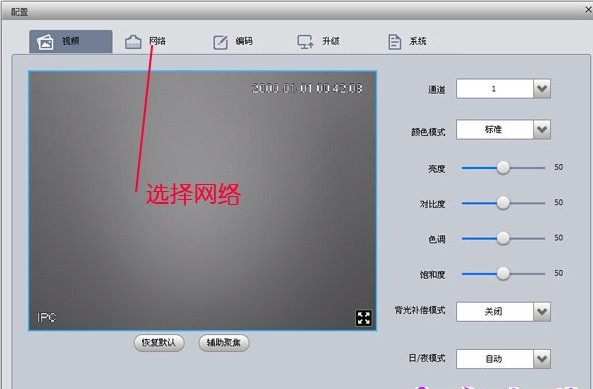Click the 颜色模式 field showing 标准
This screenshot has height=389, width=593.
coord(495,130)
